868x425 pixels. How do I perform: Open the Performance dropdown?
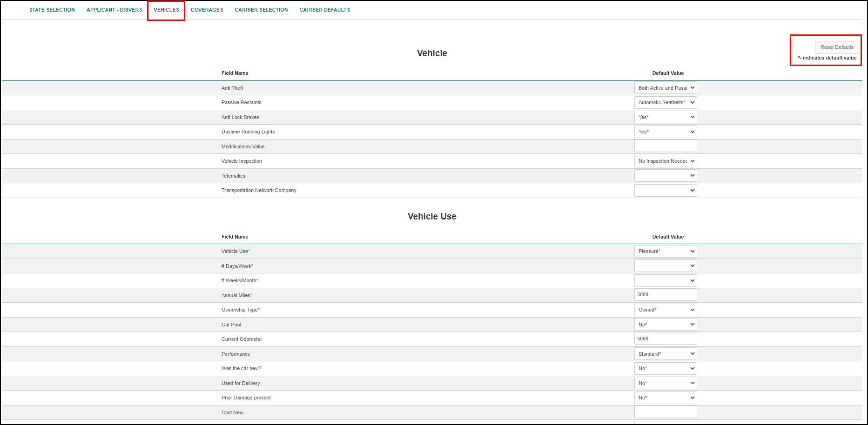(x=666, y=354)
